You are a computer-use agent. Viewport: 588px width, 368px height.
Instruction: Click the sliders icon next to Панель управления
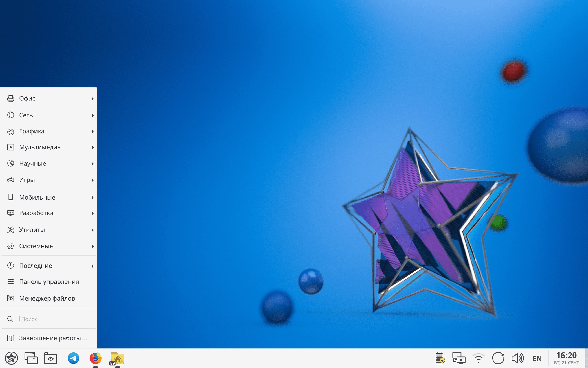click(10, 282)
